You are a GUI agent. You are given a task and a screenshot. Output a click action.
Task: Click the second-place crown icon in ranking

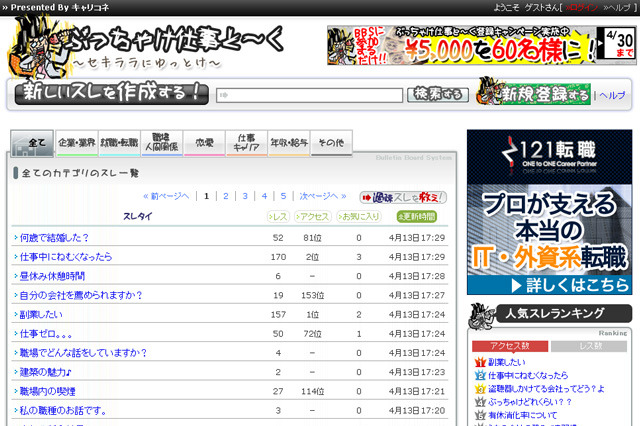[480, 375]
